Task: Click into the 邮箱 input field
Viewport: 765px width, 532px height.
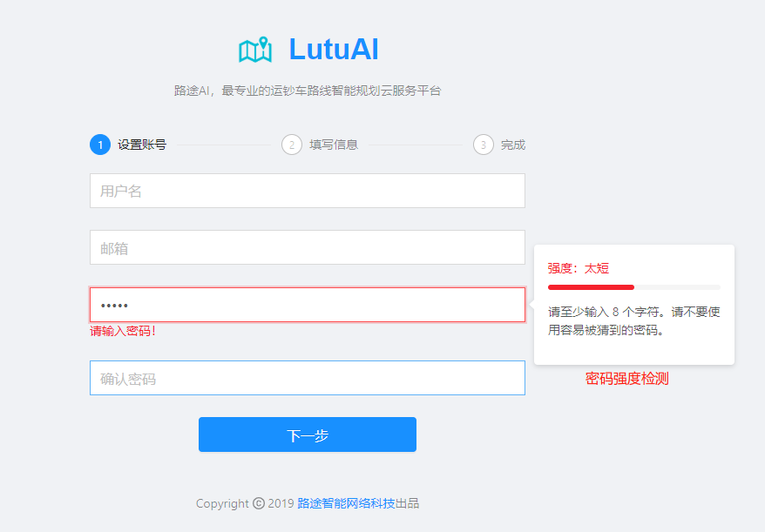Action: pyautogui.click(x=307, y=247)
